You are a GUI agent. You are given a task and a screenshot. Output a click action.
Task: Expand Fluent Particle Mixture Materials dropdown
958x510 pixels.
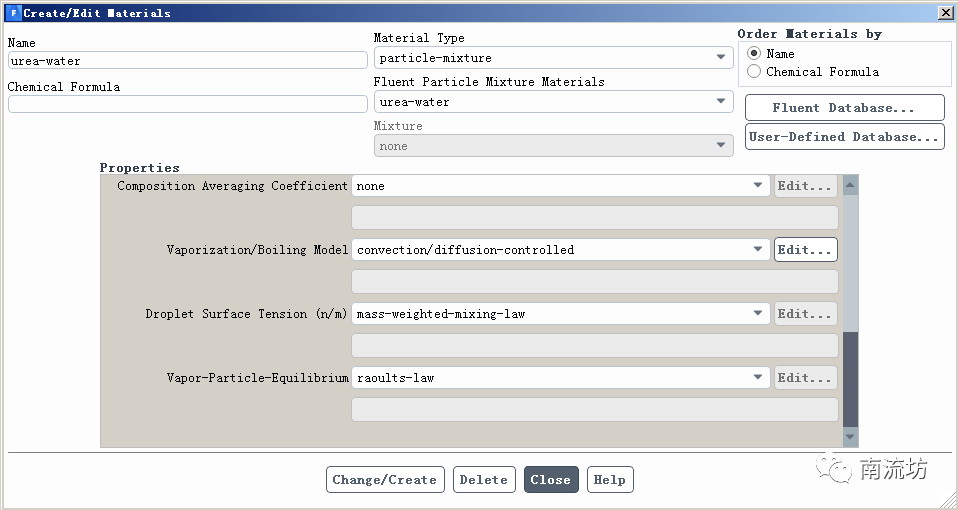554,102
